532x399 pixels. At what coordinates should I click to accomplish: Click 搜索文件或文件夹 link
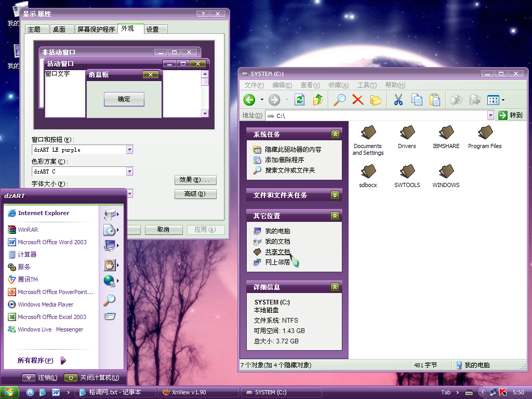point(290,170)
